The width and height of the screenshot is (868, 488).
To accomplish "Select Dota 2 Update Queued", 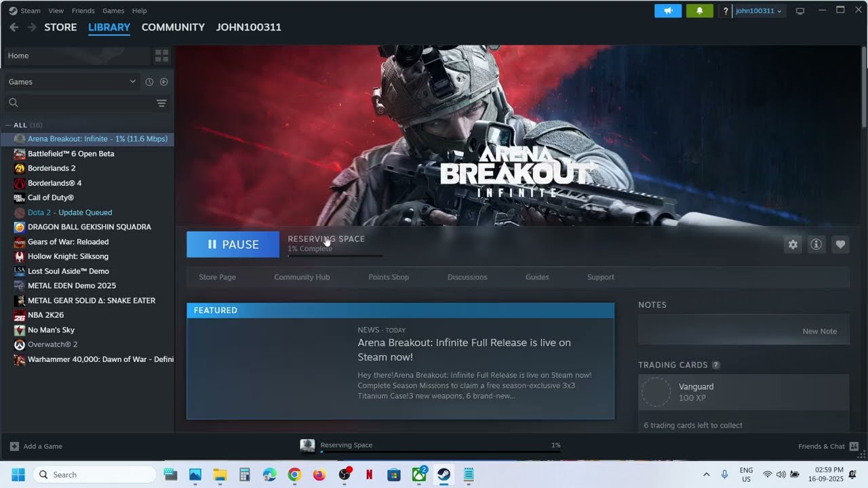I will 87,212.
